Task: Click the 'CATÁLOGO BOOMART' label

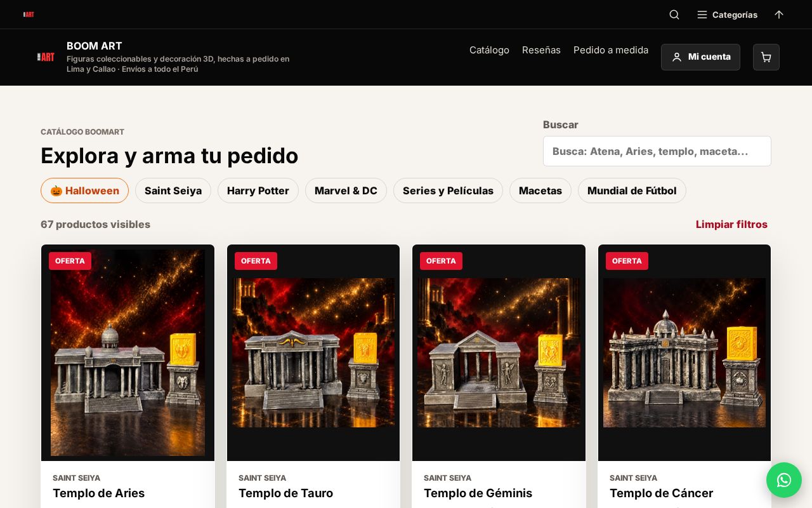Action: tap(82, 132)
